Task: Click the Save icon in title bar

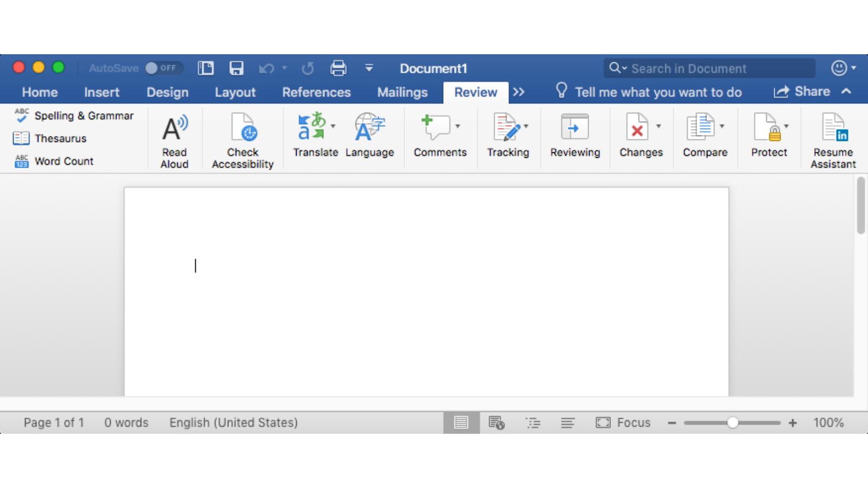Action: tap(237, 68)
